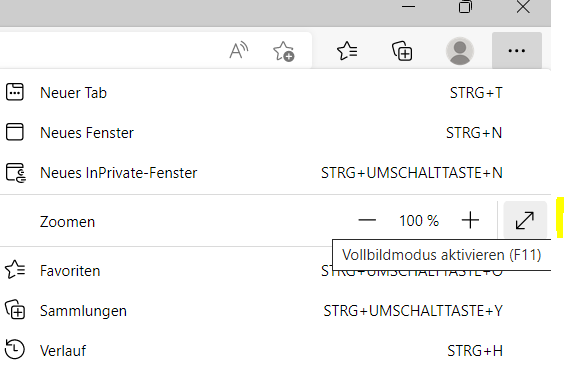Click the Zoomen label
The width and height of the screenshot is (564, 367).
pyautogui.click(x=67, y=222)
